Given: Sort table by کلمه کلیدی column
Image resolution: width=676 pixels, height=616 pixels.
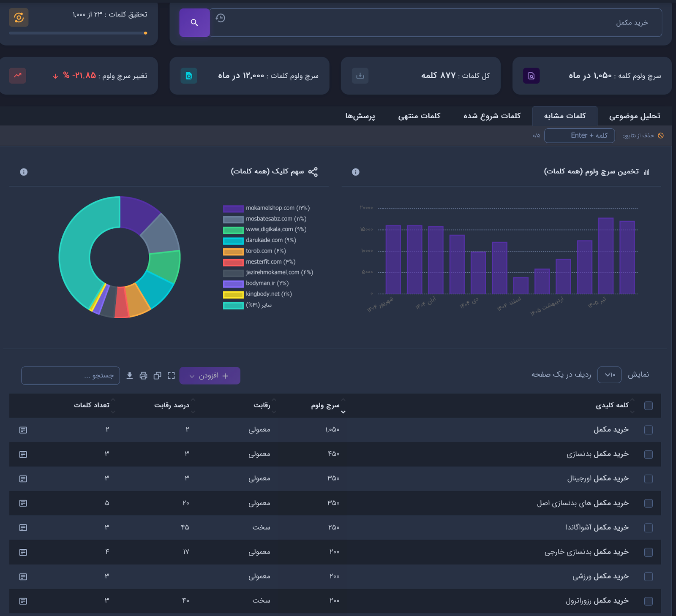Looking at the screenshot, I should (x=612, y=405).
